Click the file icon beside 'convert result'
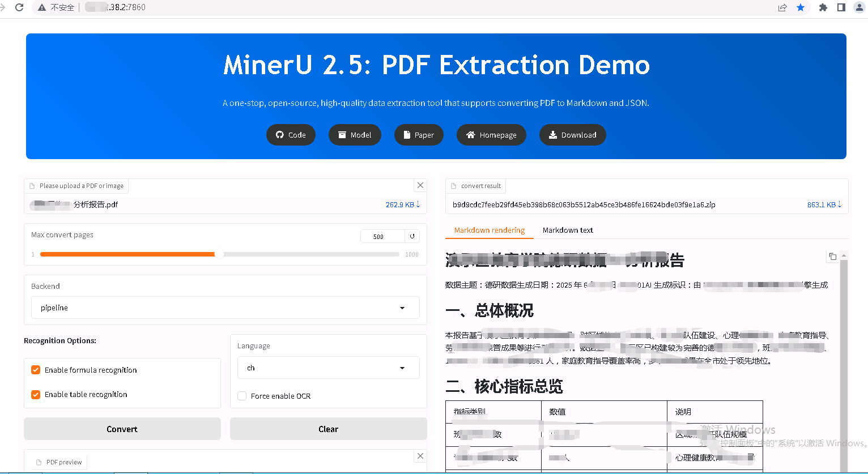The image size is (868, 474). point(453,186)
